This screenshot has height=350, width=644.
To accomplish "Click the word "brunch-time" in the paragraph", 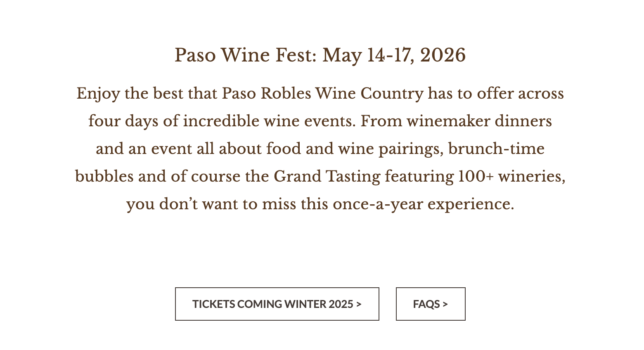I will tap(496, 149).
